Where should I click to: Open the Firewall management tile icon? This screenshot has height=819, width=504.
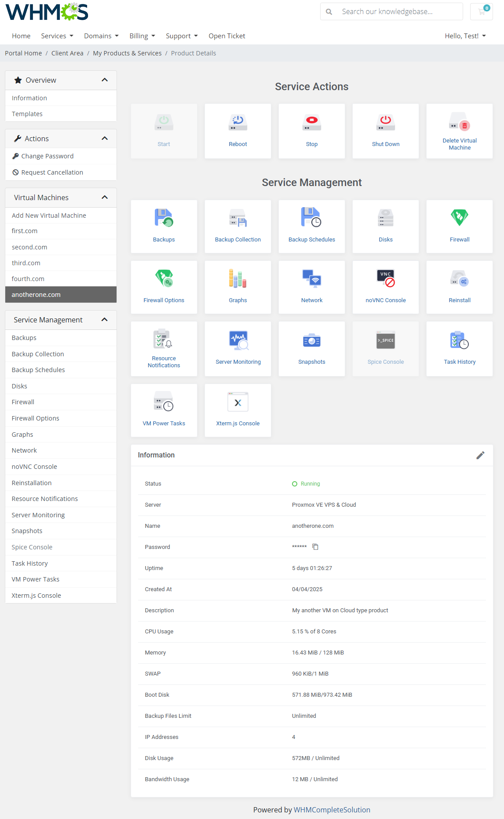[x=459, y=218]
